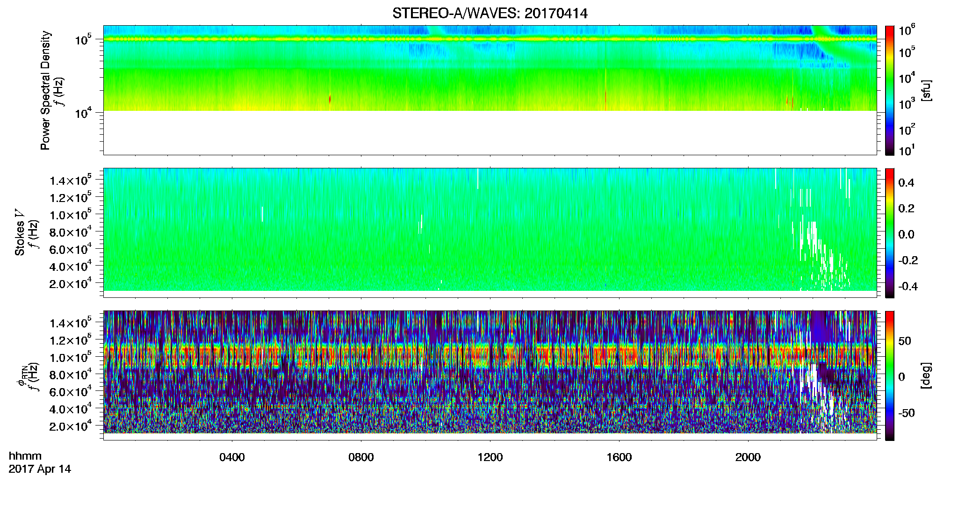This screenshot has width=980, height=505.
Task: Click the [sfu] colorbar unit label
Action: click(926, 90)
